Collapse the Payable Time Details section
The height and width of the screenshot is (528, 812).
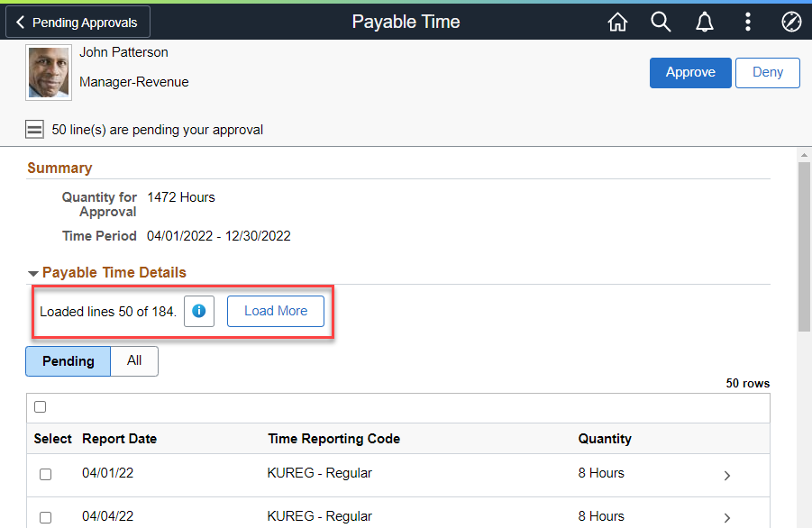[33, 273]
